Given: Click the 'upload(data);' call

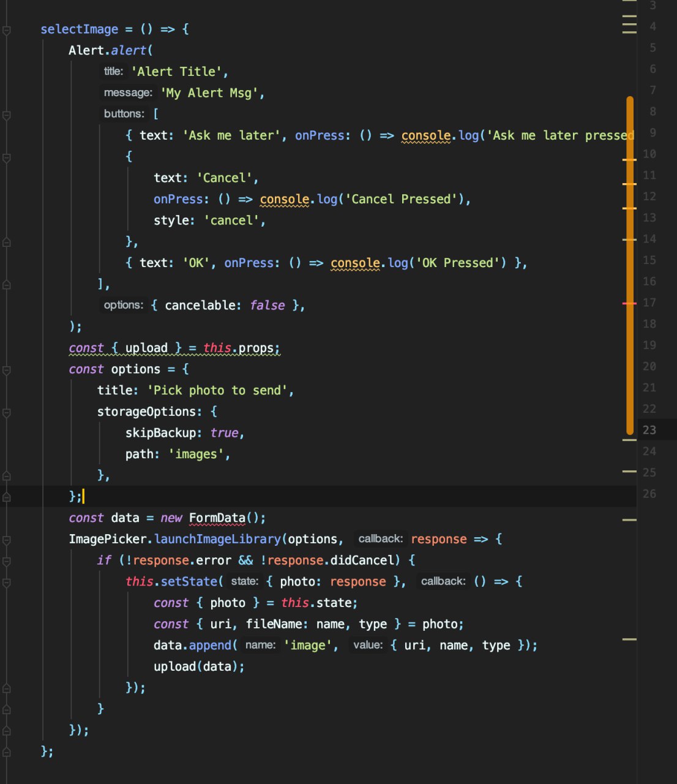Looking at the screenshot, I should pyautogui.click(x=199, y=666).
